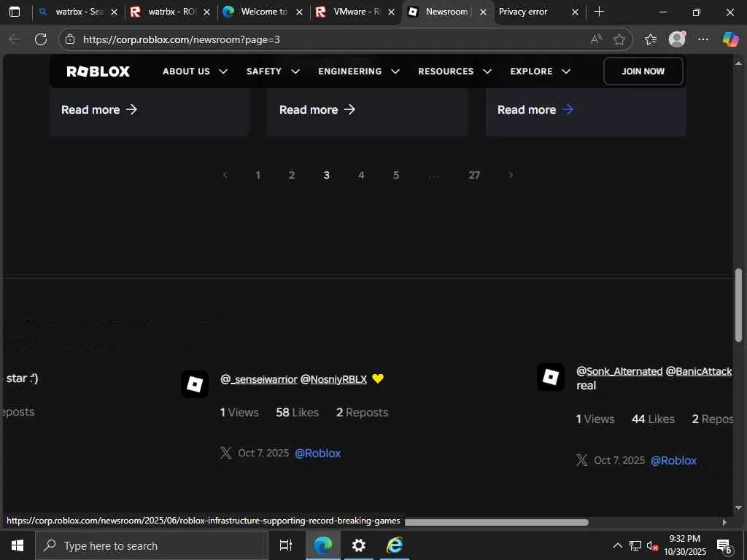
Task: Click the next page chevron
Action: (x=511, y=175)
